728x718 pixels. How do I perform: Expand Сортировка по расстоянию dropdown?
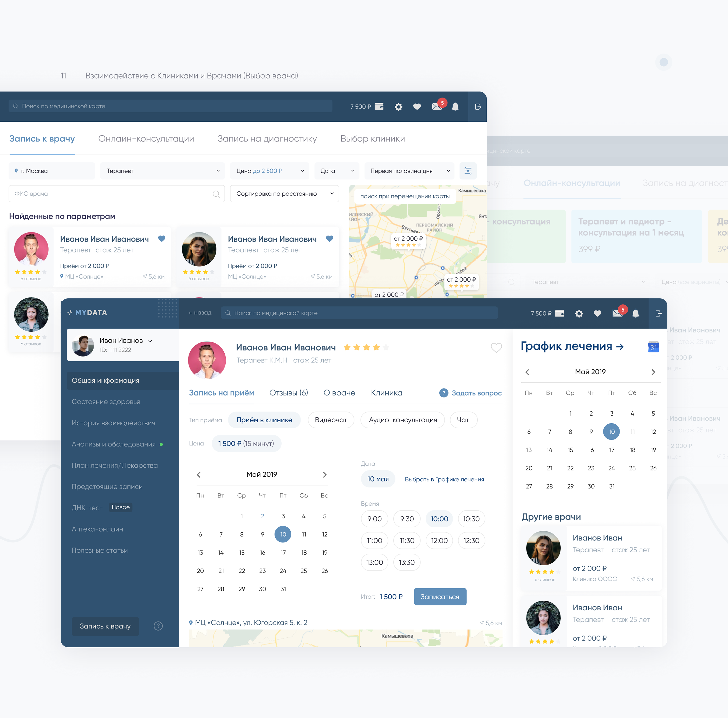tap(284, 194)
